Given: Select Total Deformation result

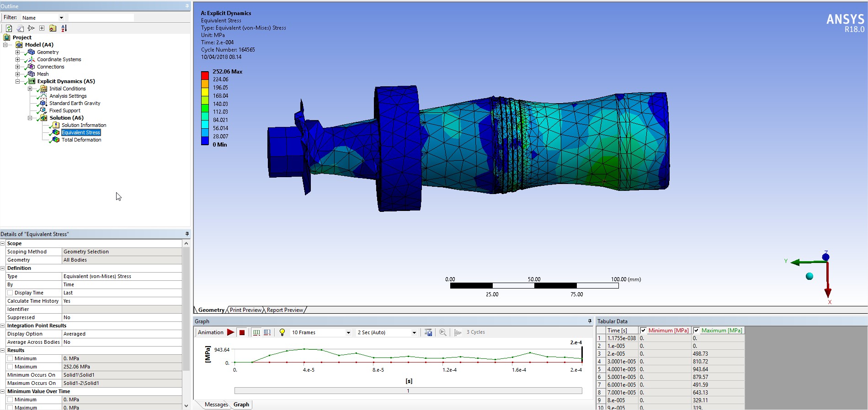Looking at the screenshot, I should [x=81, y=140].
